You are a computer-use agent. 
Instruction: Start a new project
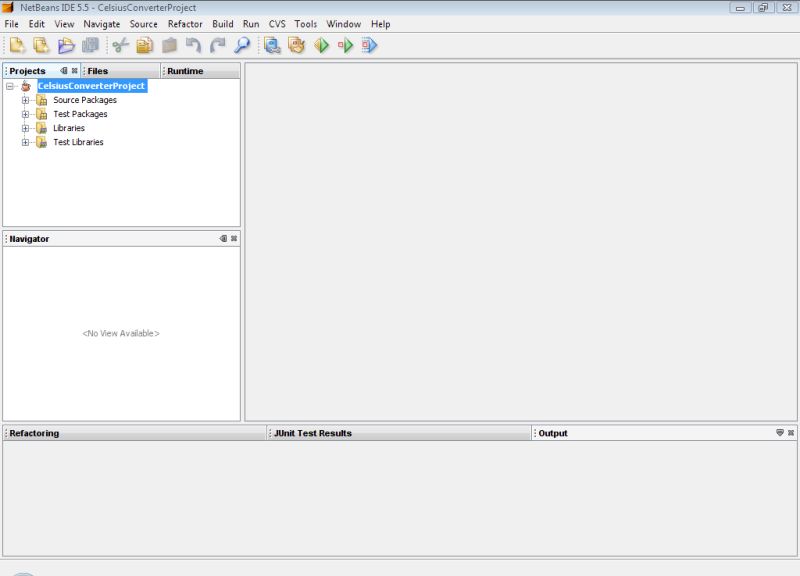point(40,43)
